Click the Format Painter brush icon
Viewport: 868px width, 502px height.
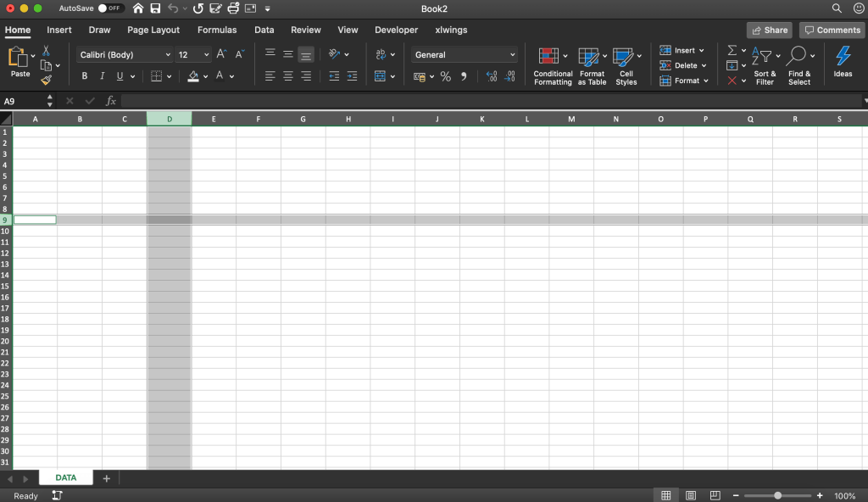[47, 81]
